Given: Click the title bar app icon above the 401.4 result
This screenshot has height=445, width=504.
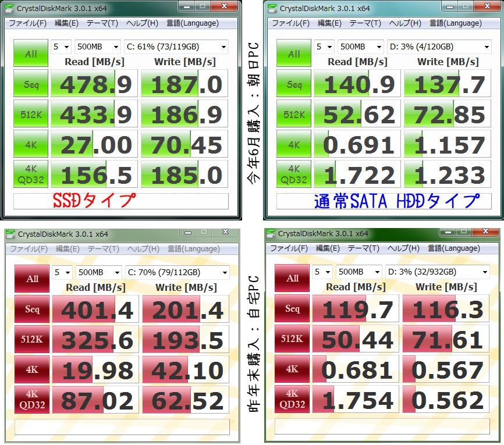Looking at the screenshot, I should (x=11, y=234).
